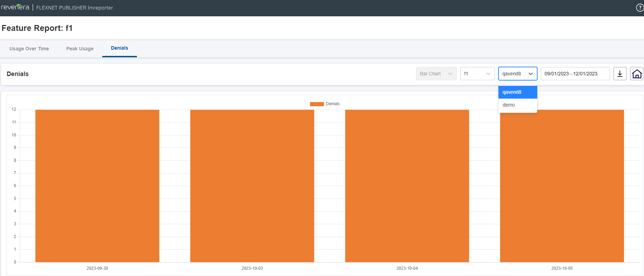The image size is (644, 276).
Task: Click the bar for 2023-09-30
Action: 97,186
